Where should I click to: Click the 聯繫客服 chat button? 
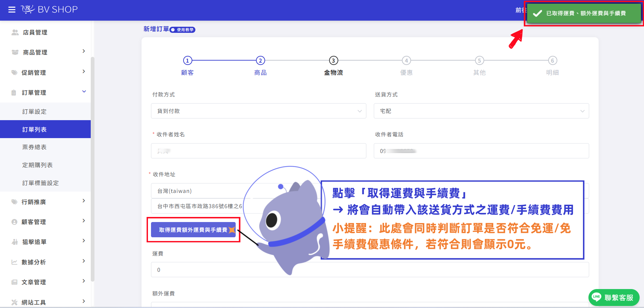point(614,298)
